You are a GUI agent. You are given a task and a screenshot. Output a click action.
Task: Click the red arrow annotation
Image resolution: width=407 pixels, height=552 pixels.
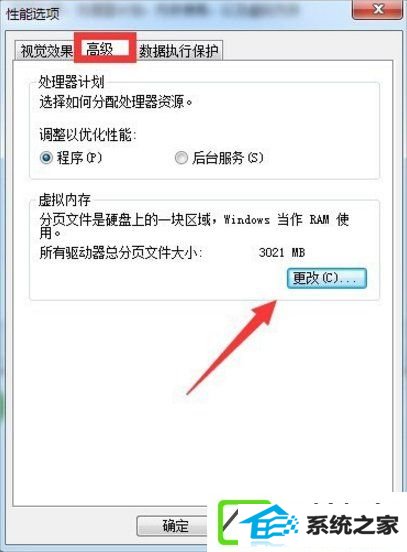tap(232, 346)
